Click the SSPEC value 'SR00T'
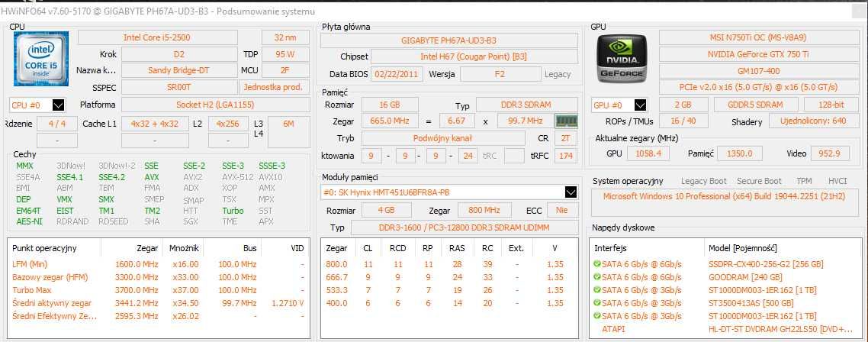The image size is (868, 342). [x=178, y=87]
